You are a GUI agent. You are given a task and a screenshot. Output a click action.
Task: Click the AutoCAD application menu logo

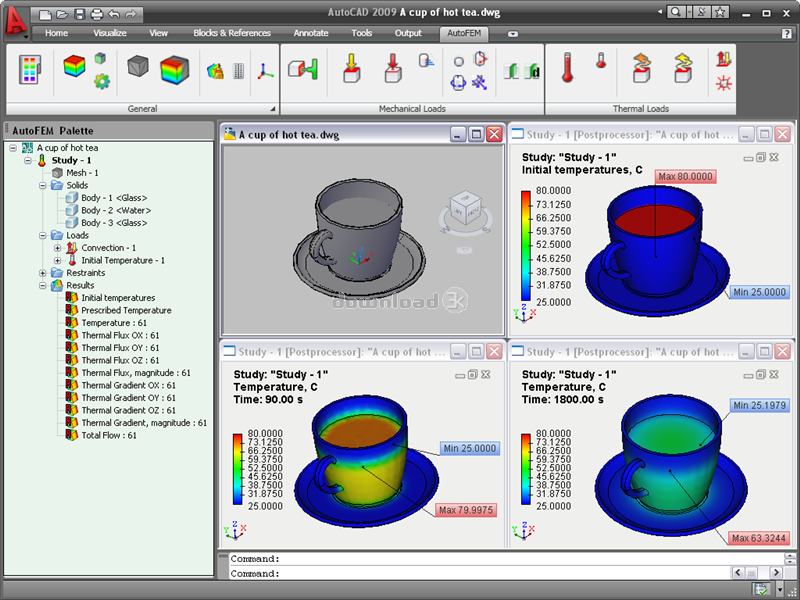tap(15, 20)
